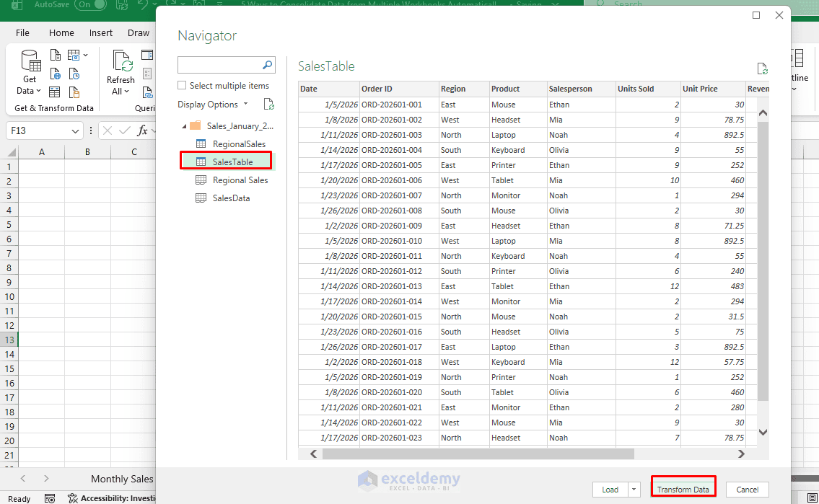Open the From Picture dropdown arrow
This screenshot has width=819, height=504.
pos(86,55)
